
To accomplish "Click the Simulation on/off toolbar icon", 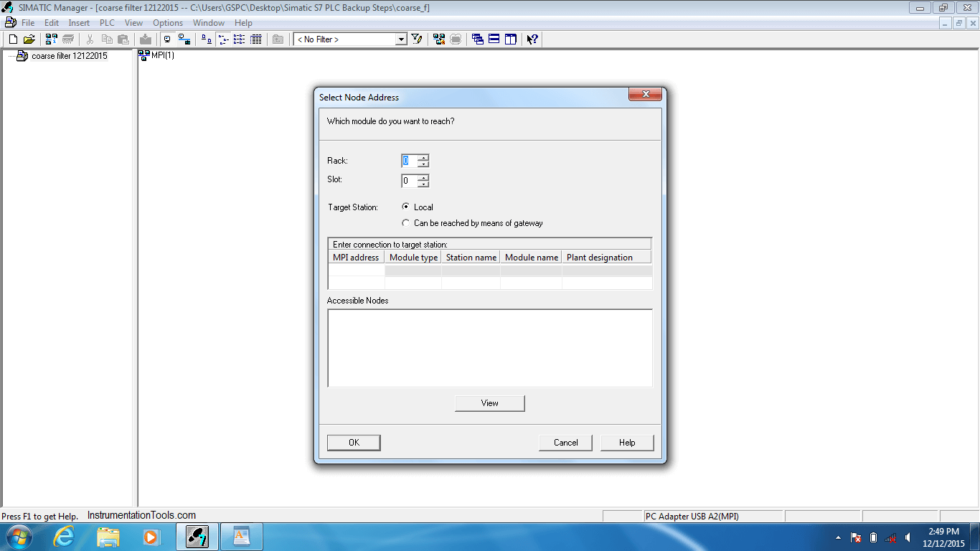I will pyautogui.click(x=456, y=39).
